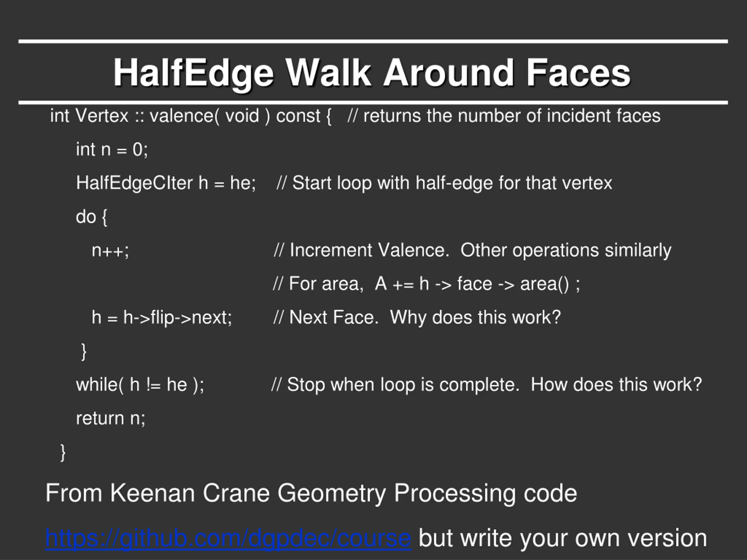The height and width of the screenshot is (560, 747).
Task: Select the 'Next Face. Why does this work?' comment
Action: coord(417,318)
